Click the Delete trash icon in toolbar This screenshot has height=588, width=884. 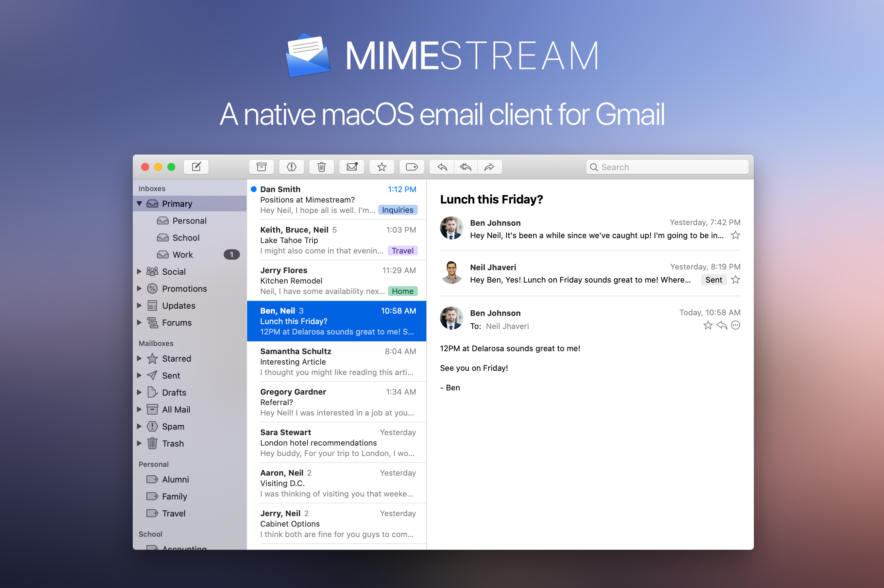pos(322,166)
